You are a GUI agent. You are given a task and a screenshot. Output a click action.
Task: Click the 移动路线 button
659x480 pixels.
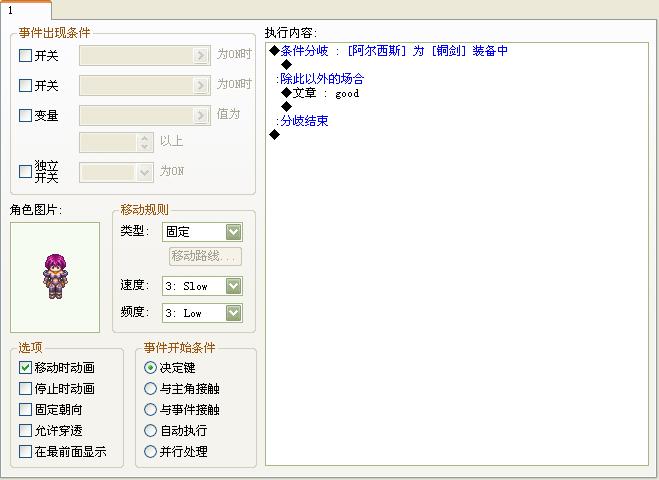click(205, 256)
